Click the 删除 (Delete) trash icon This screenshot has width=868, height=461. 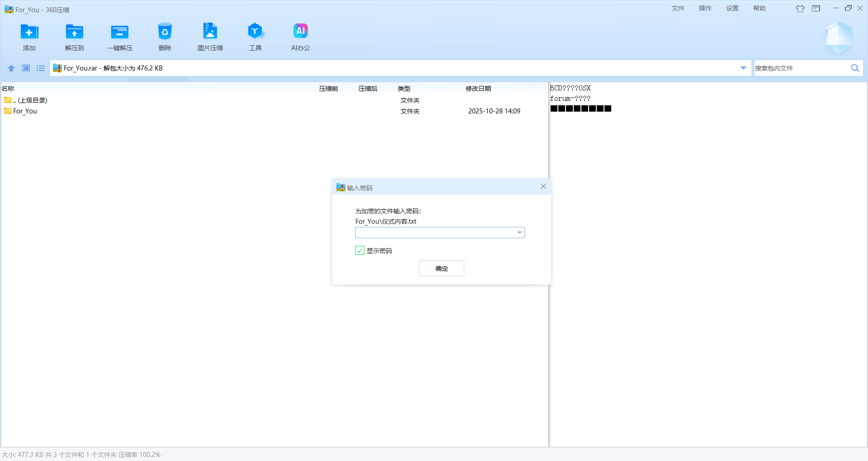[x=165, y=32]
